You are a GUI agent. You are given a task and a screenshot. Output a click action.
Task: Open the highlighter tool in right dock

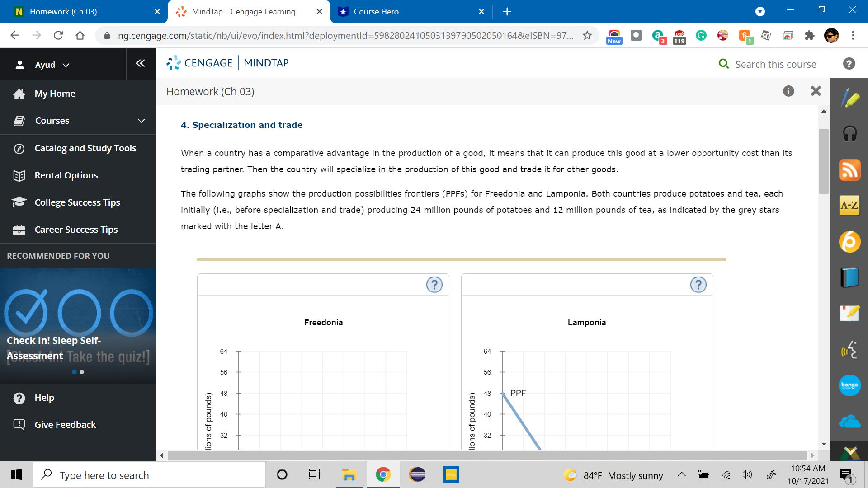pos(850,98)
